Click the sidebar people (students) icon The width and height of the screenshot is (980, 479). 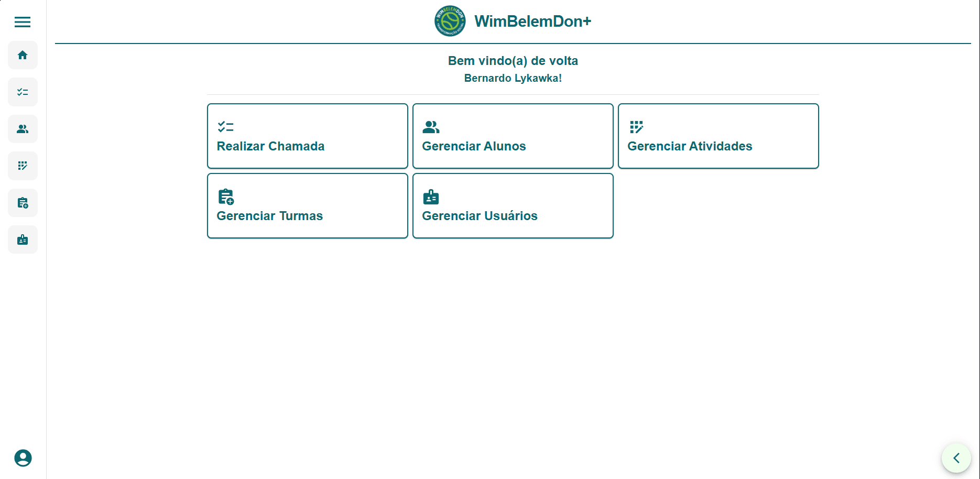23,129
